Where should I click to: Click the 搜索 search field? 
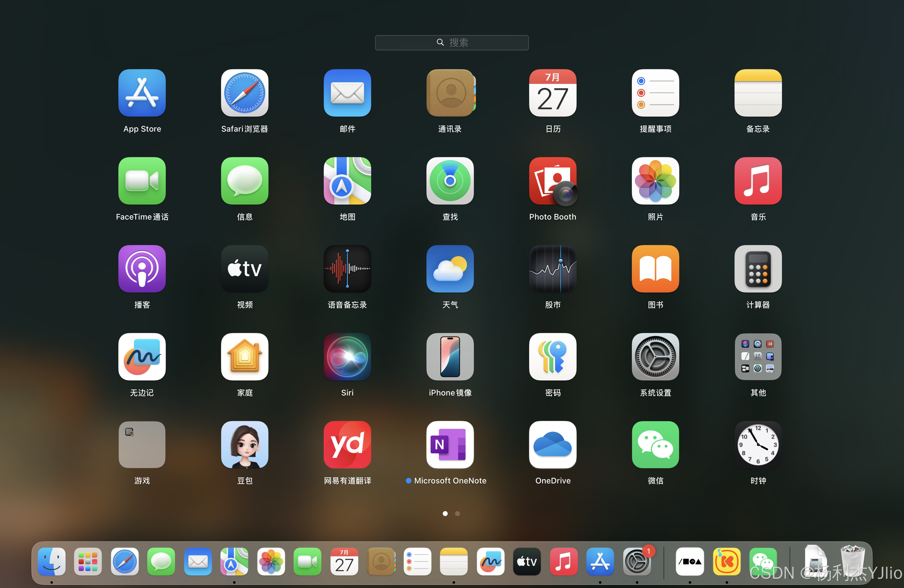click(452, 42)
